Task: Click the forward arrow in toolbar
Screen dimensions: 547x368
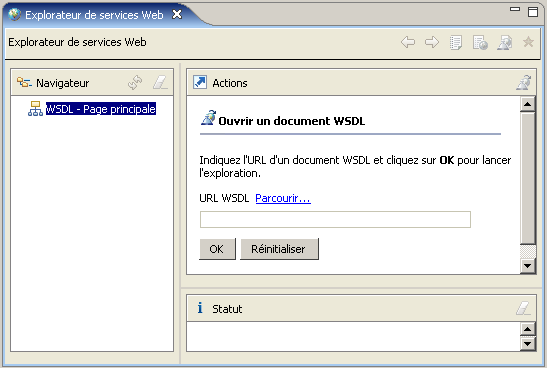Action: coord(432,42)
